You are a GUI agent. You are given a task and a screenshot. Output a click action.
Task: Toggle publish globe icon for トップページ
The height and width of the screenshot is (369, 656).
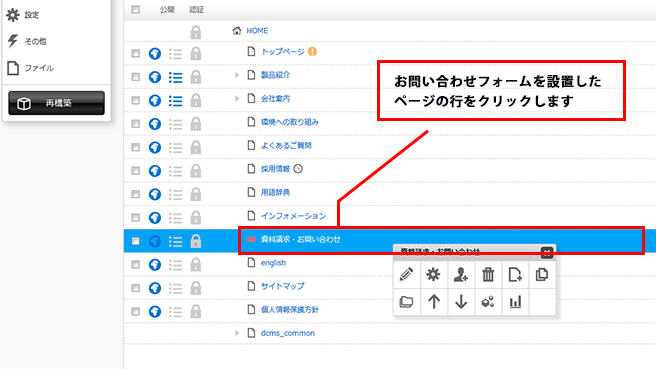[x=155, y=54]
